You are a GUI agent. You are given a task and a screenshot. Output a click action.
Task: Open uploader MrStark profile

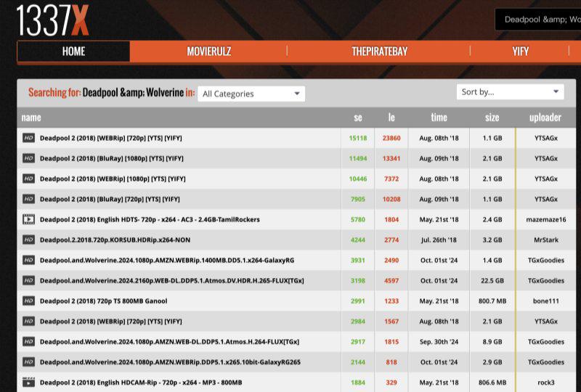coord(546,240)
